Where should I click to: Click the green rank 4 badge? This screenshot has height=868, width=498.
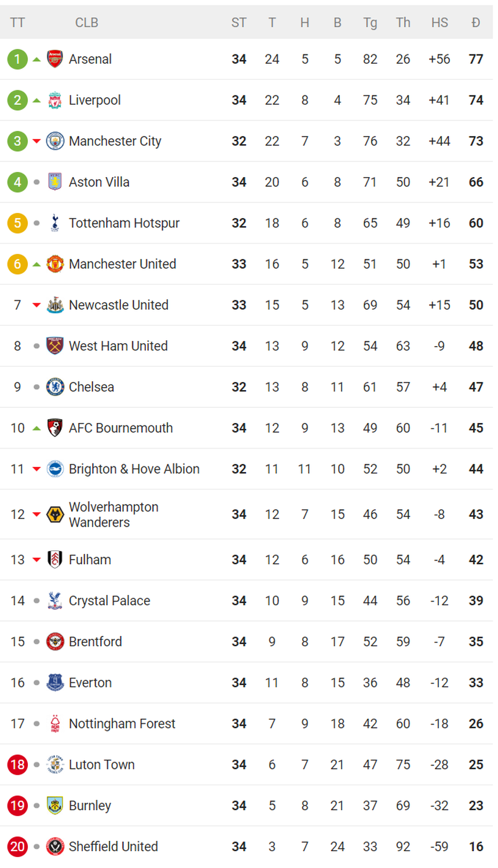[17, 182]
